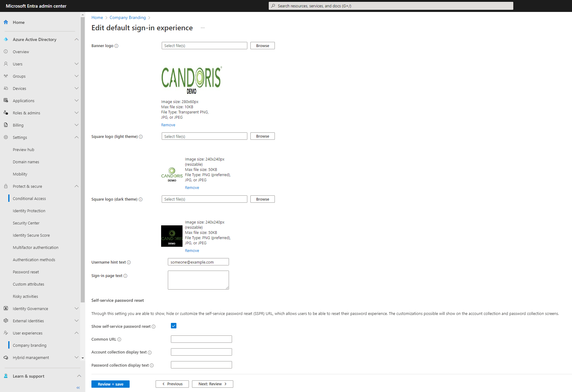Collapse the sidebar with double-chevron icon
This screenshot has width=572, height=392.
click(x=78, y=387)
